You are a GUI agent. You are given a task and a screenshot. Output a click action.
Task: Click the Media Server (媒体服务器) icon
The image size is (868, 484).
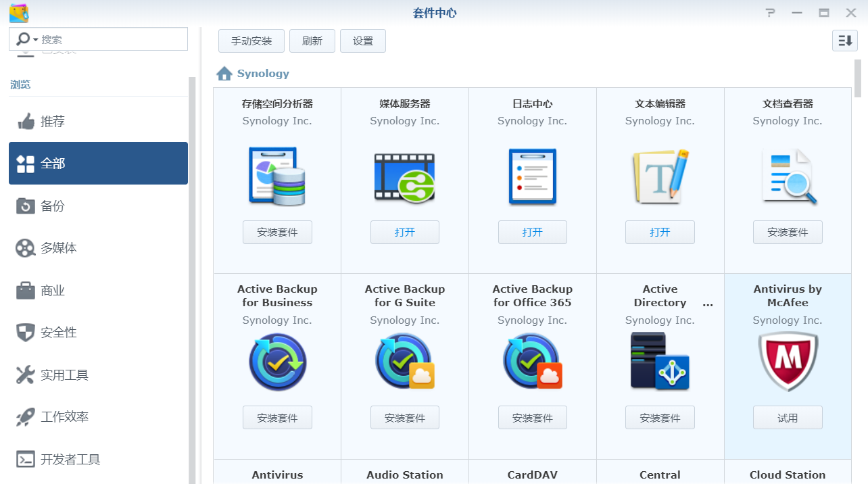[x=404, y=176]
